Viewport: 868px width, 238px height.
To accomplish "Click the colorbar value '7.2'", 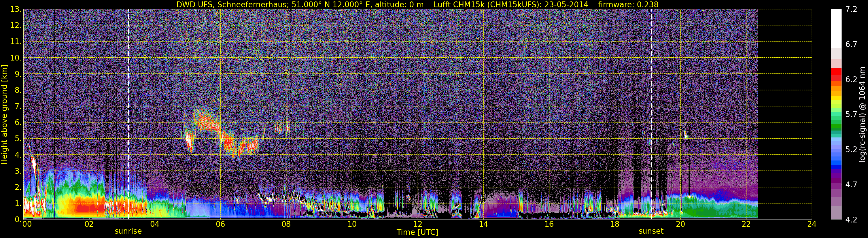I will click(851, 10).
